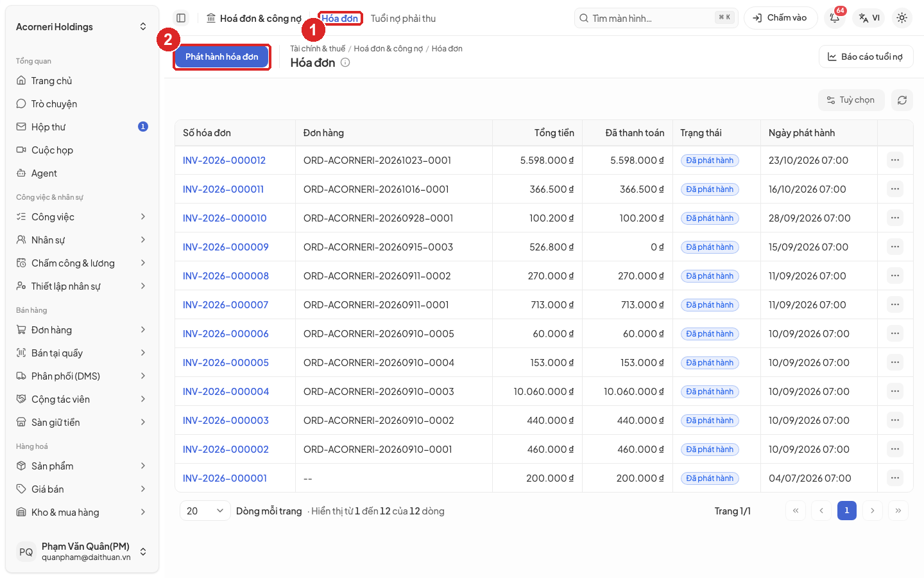The width and height of the screenshot is (924, 578).
Task: Show info icon next to Hóa đơn title
Action: pyautogui.click(x=345, y=62)
